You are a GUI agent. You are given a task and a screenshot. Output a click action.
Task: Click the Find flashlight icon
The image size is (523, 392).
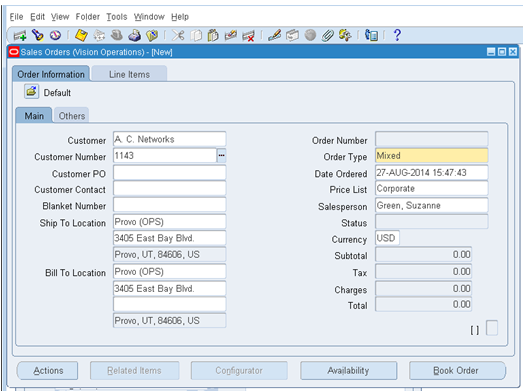38,35
